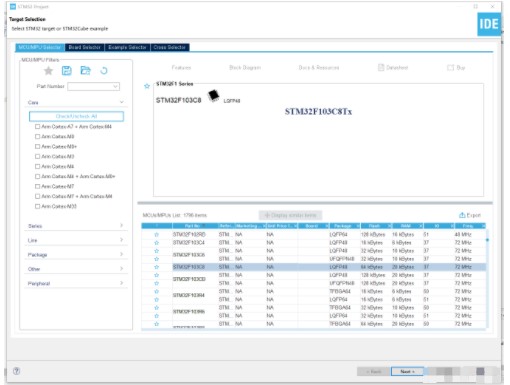The width and height of the screenshot is (510, 385).
Task: Check the Arm Cortex-M7 core filter
Action: pyautogui.click(x=37, y=186)
